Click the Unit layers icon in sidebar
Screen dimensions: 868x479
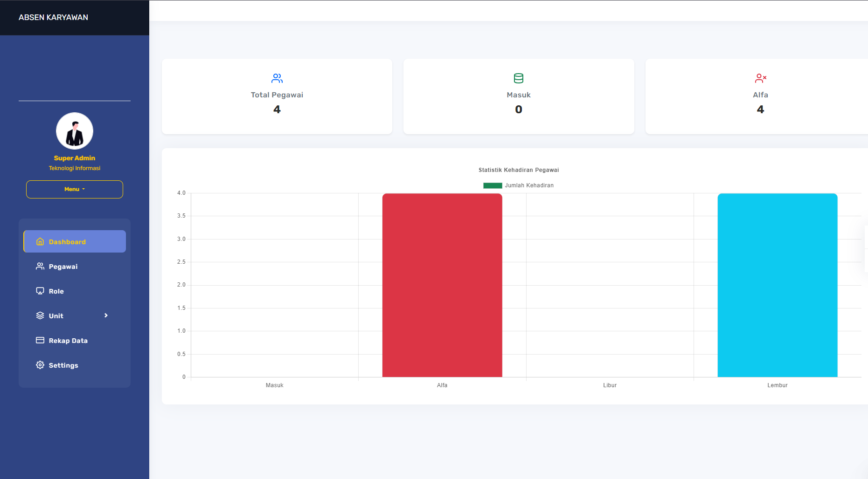point(40,315)
